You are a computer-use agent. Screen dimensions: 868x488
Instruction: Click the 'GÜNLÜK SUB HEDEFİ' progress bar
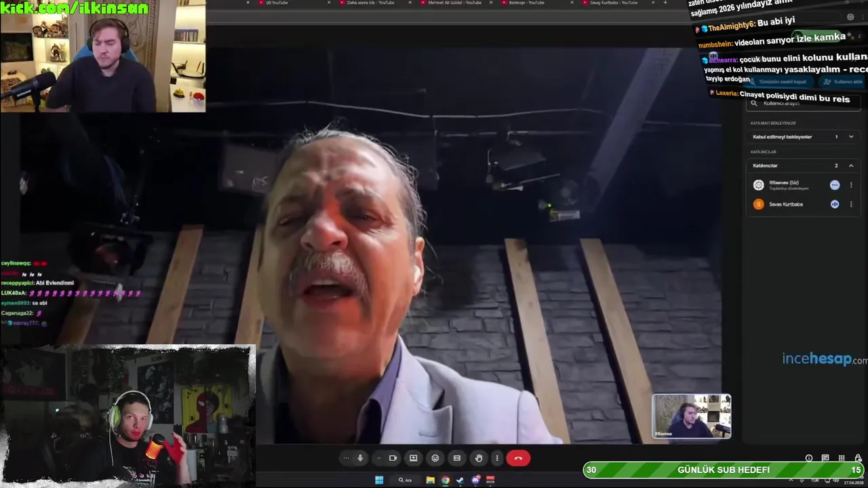pos(724,470)
